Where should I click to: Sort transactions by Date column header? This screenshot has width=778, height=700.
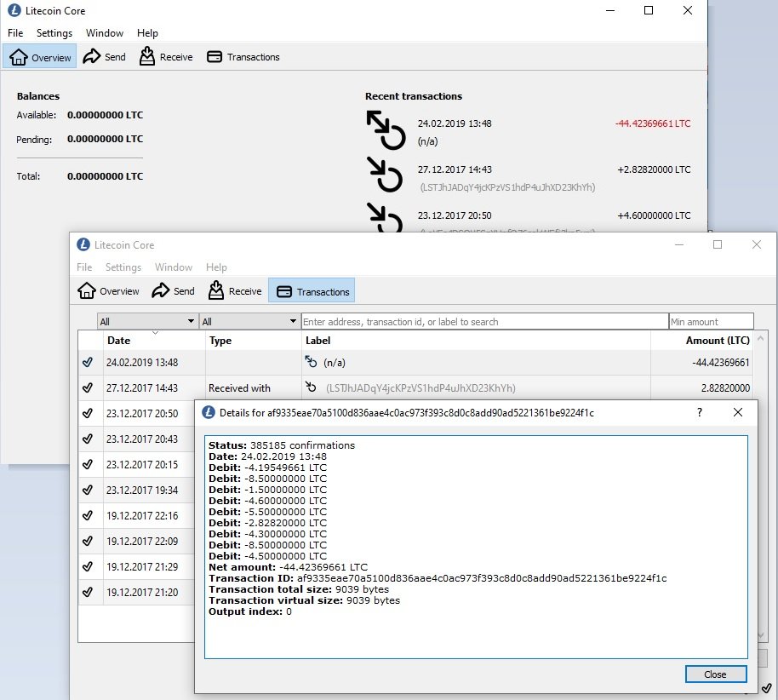tap(154, 341)
